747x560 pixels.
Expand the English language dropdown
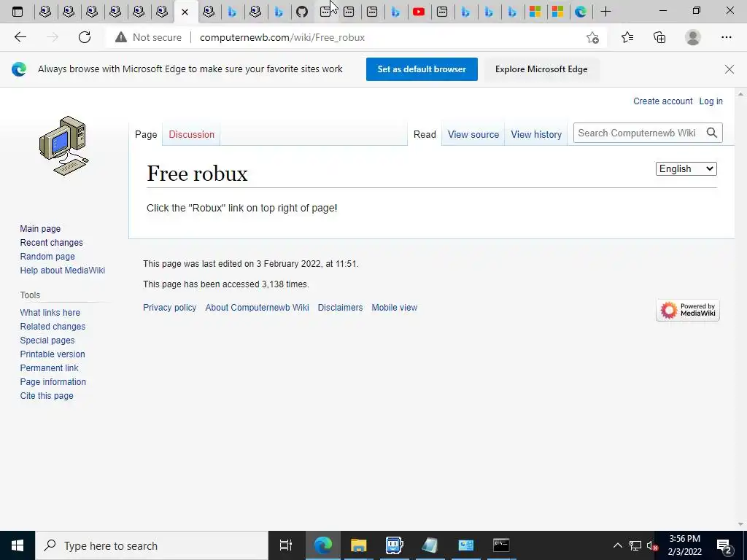click(x=686, y=168)
